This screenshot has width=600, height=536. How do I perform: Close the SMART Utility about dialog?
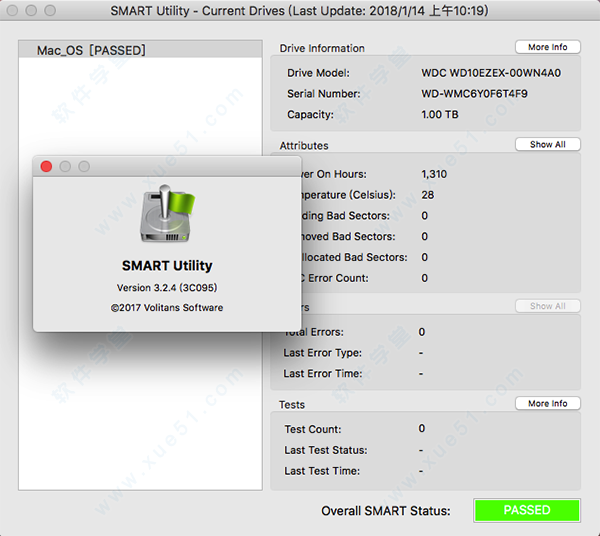click(46, 166)
